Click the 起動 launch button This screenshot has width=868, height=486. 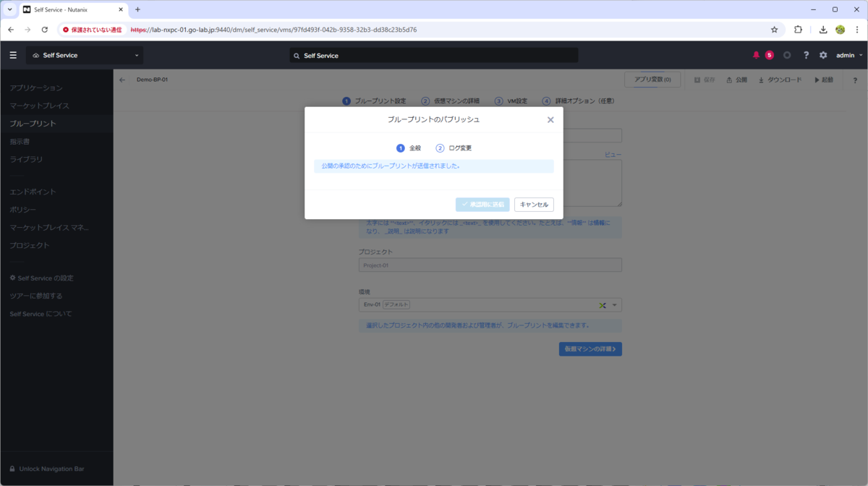[x=824, y=80]
